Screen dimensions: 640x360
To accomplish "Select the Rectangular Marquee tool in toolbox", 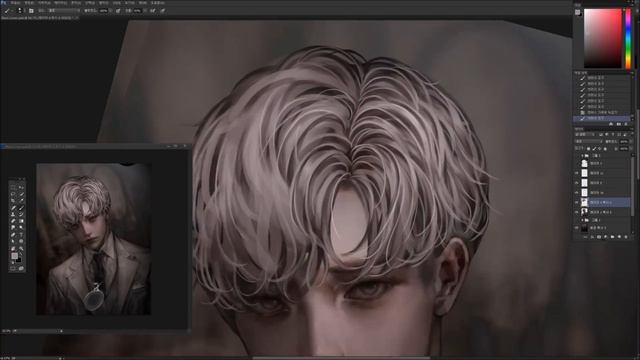I will point(13,187).
